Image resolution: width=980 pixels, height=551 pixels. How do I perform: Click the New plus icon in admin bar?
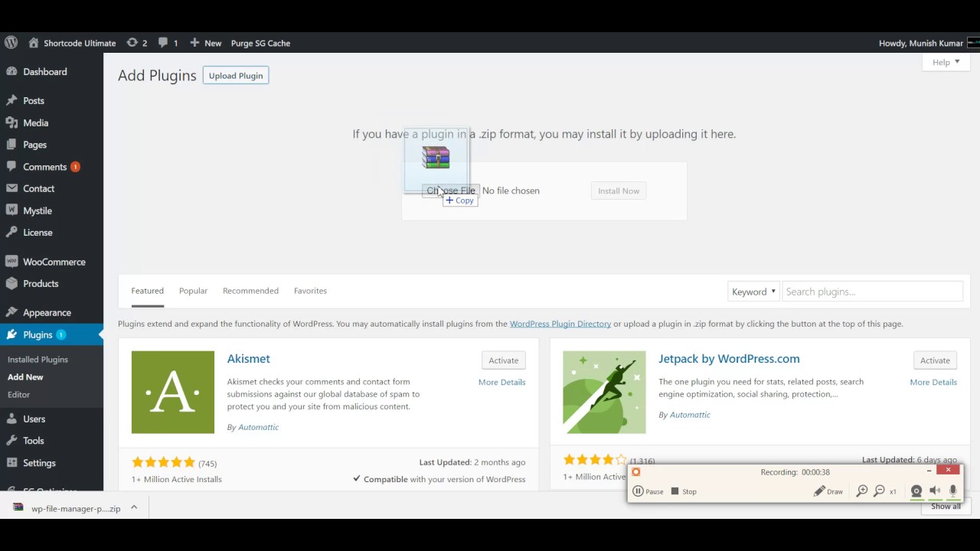(x=194, y=43)
